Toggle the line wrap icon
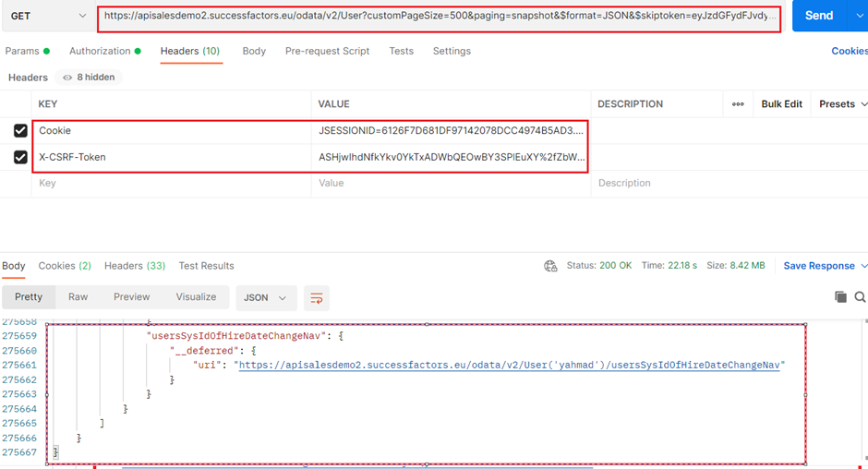Viewport: 868px width, 469px height. [317, 298]
